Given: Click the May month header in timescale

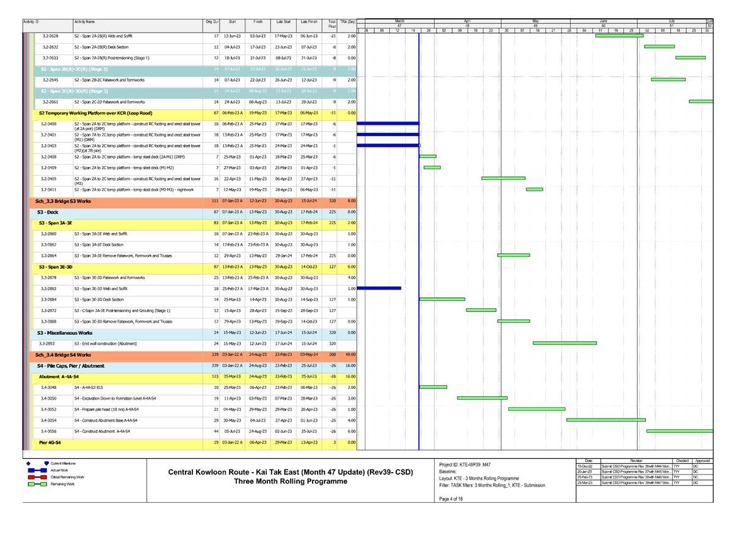Looking at the screenshot, I should pos(535,21).
